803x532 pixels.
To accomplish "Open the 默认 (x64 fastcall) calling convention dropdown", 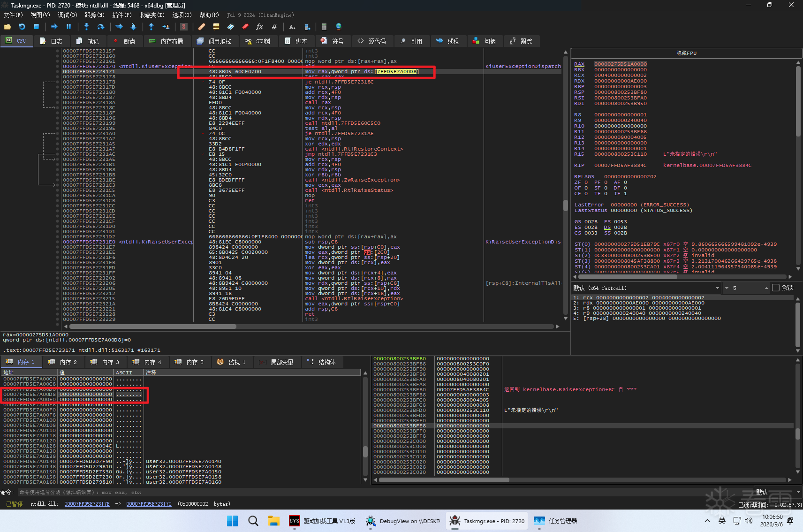I will coord(646,288).
